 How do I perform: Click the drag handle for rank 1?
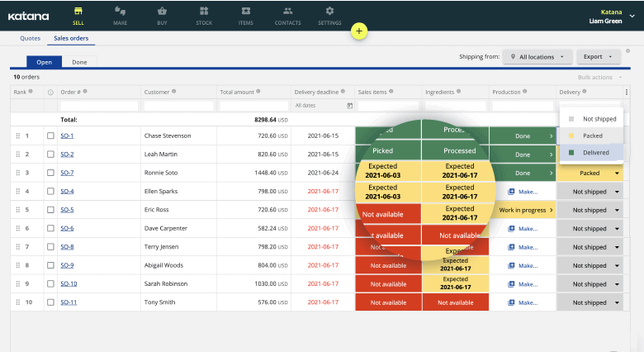click(x=17, y=136)
